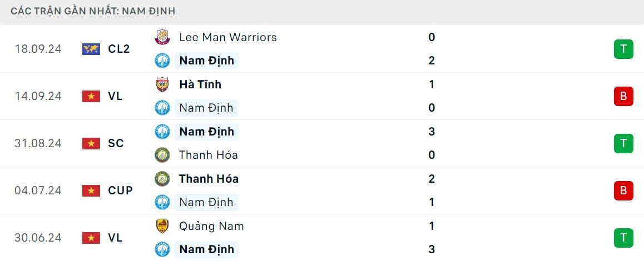This screenshot has height=261, width=644.
Task: Open the Lee Man Warriors team link
Action: [x=227, y=37]
